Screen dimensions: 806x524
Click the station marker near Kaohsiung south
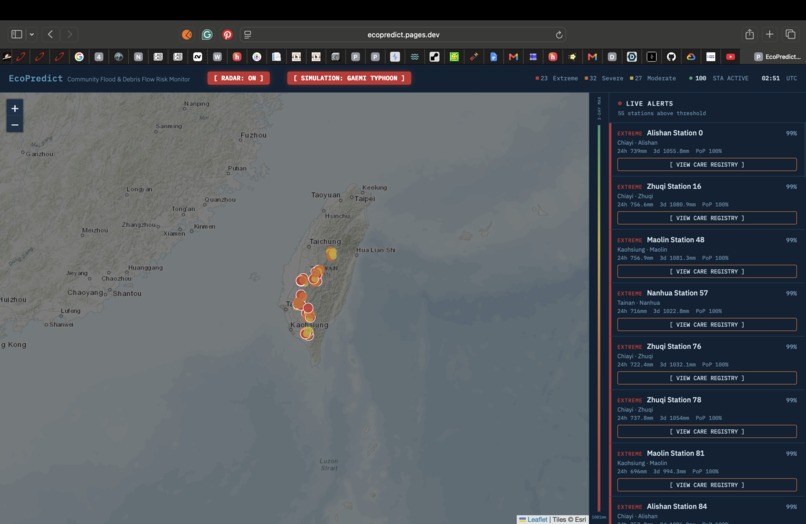coord(307,334)
